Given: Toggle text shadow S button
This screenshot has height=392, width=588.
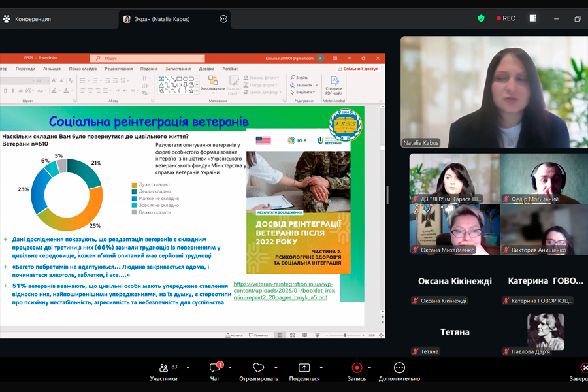Looking at the screenshot, I should [13, 90].
